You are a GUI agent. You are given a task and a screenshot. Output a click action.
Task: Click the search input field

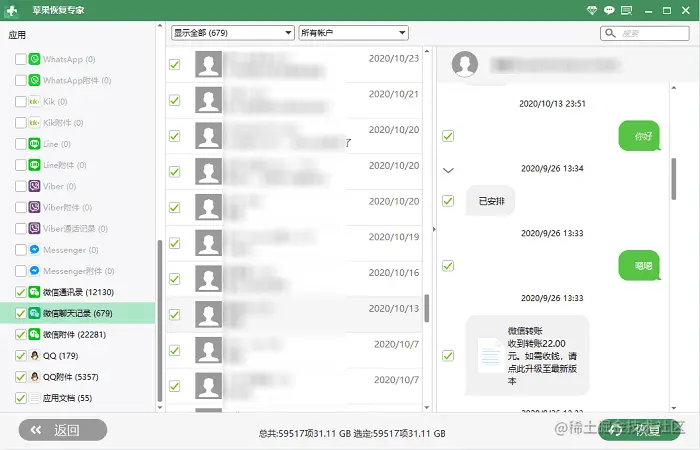pos(645,33)
